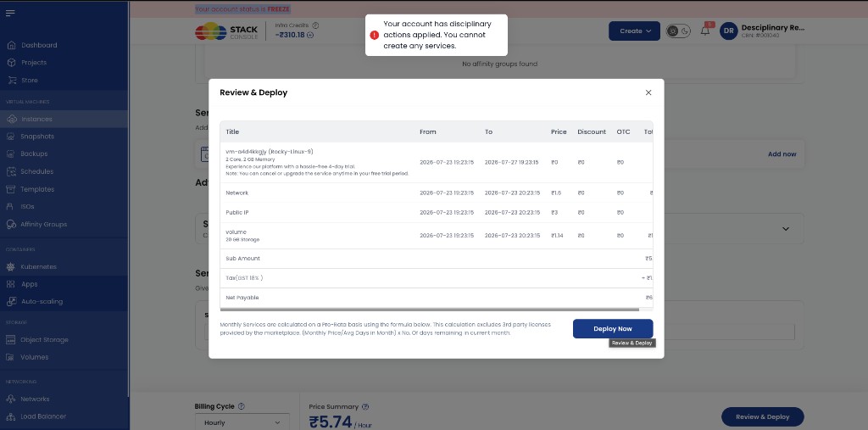
Task: Click the Tax (GST 18%) row label
Action: click(x=244, y=277)
